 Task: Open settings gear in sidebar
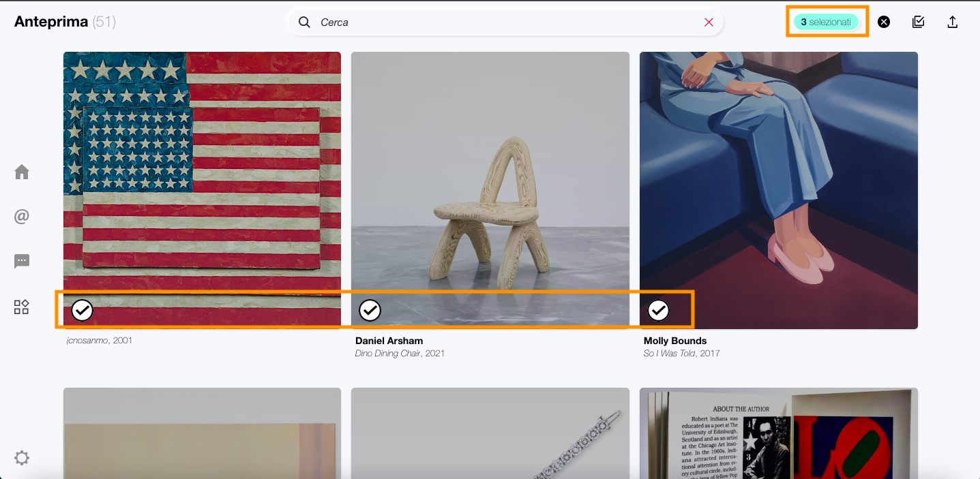pyautogui.click(x=22, y=458)
